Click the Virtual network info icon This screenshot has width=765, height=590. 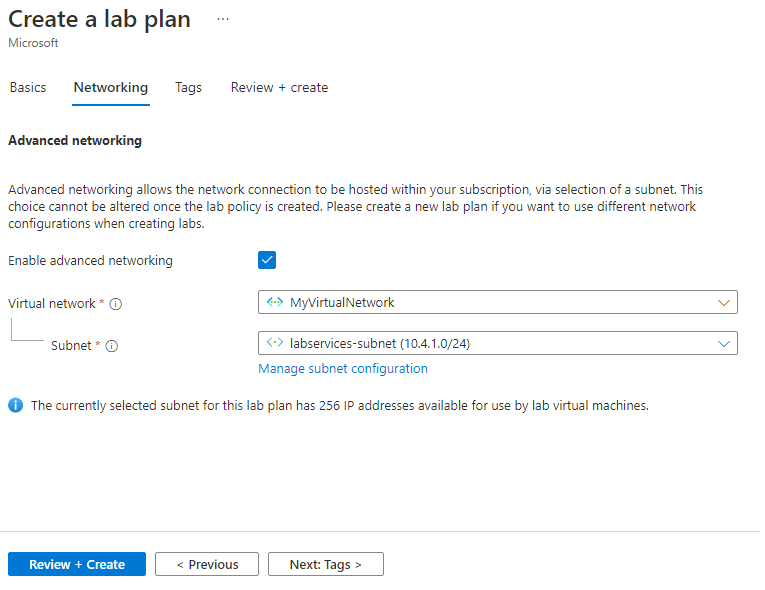[x=116, y=304]
